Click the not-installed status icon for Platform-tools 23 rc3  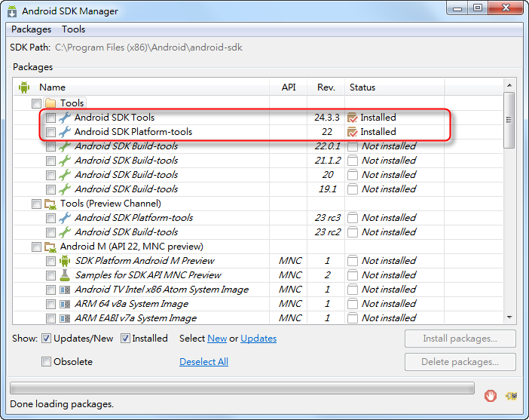coord(353,218)
